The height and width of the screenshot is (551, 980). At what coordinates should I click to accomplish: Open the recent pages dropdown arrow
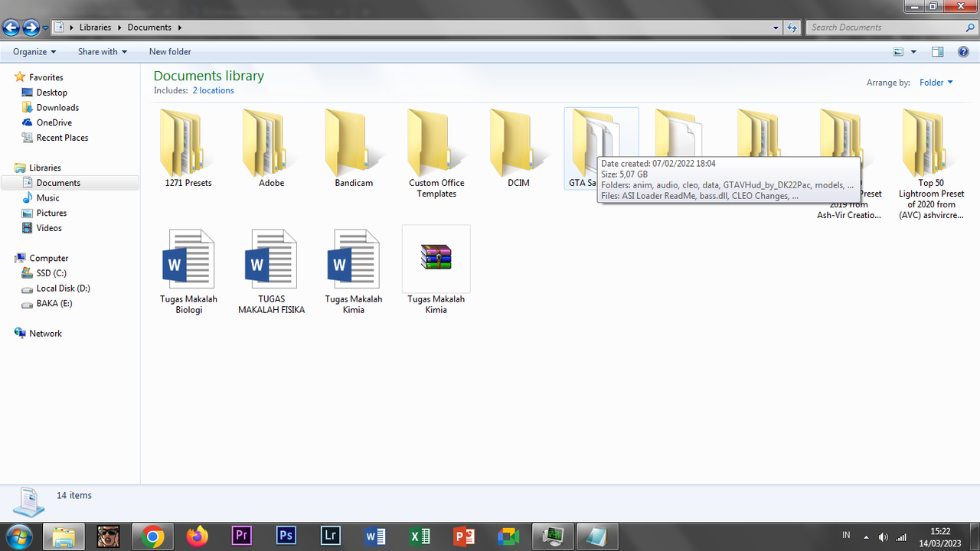click(x=46, y=28)
